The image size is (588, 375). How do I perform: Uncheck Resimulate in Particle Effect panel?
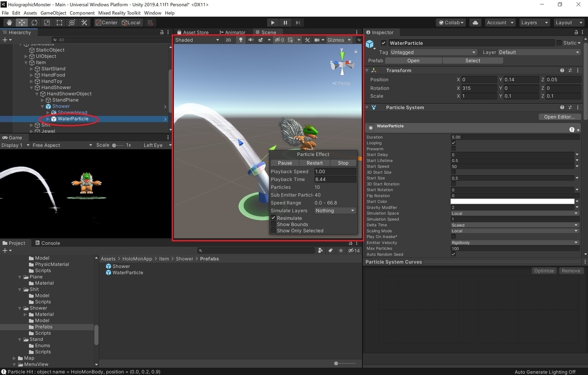click(273, 218)
